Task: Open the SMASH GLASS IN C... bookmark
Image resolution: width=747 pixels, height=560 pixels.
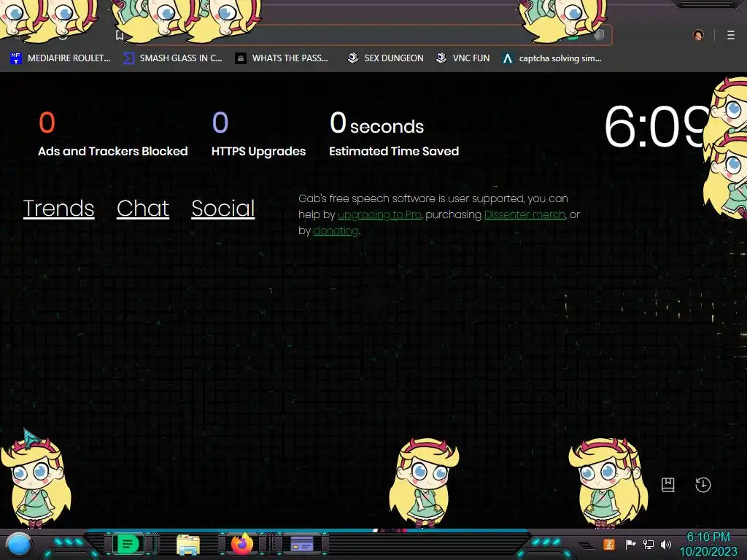Action: click(x=172, y=58)
